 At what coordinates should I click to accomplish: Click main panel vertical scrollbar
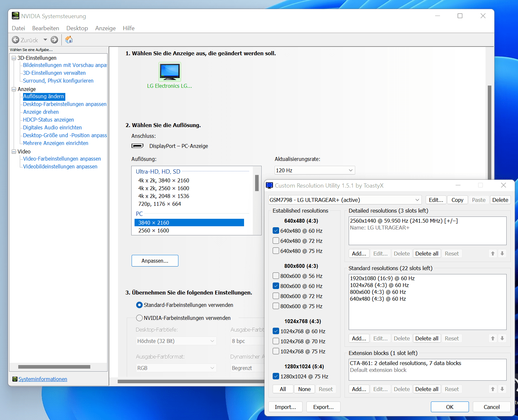click(489, 132)
